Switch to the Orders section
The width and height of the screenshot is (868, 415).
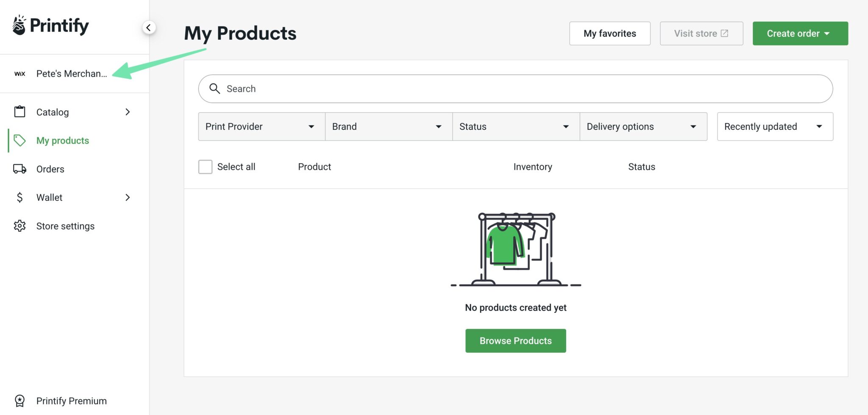click(x=50, y=169)
